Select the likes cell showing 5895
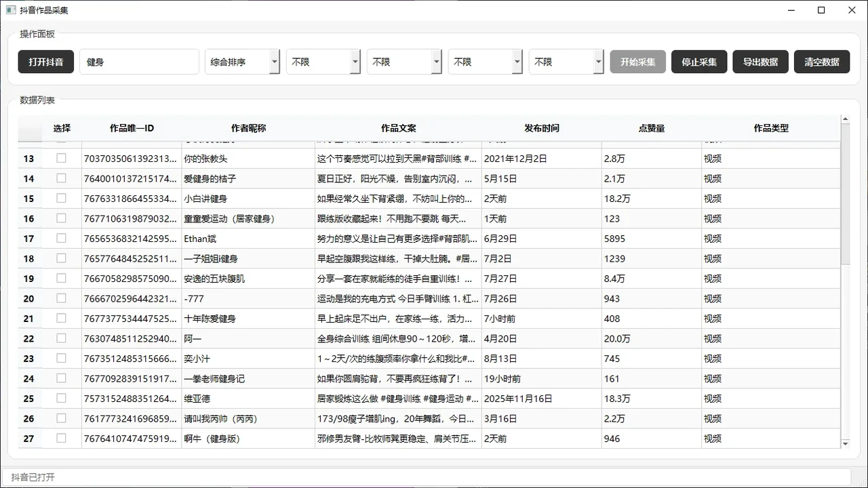Screen dimensions: 868x488 [651, 239]
